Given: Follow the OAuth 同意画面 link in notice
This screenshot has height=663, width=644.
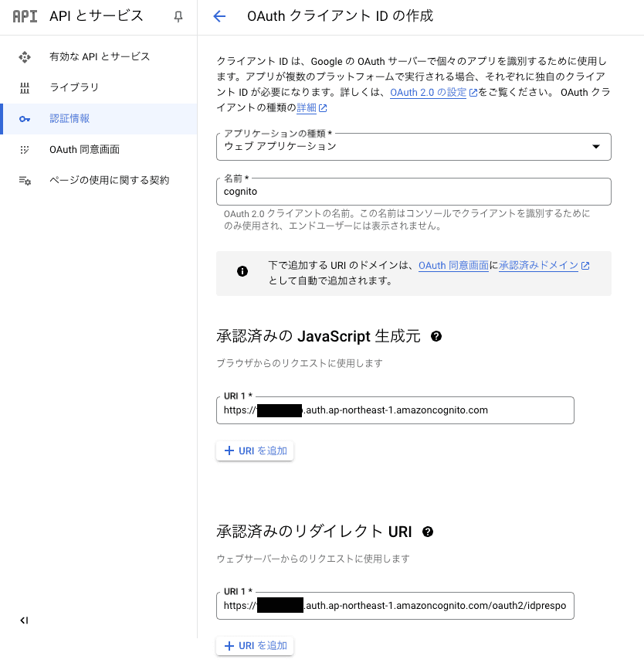Looking at the screenshot, I should point(453,266).
